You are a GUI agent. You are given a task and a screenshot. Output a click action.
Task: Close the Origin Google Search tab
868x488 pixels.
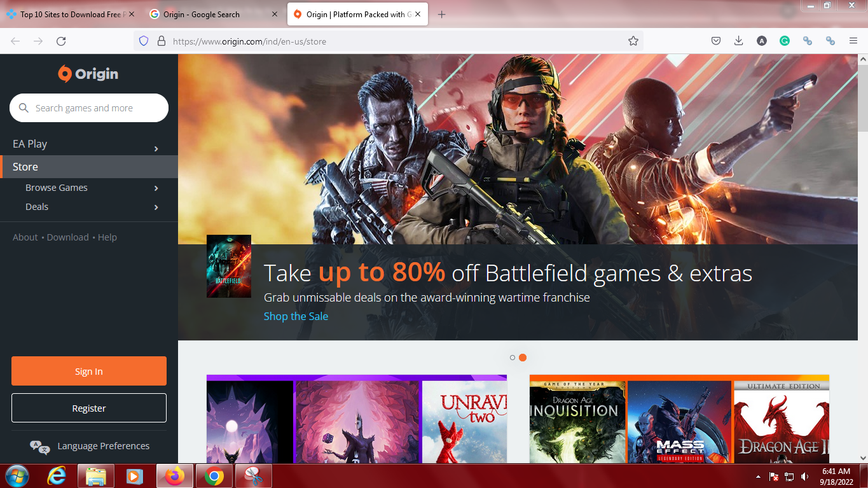point(274,15)
